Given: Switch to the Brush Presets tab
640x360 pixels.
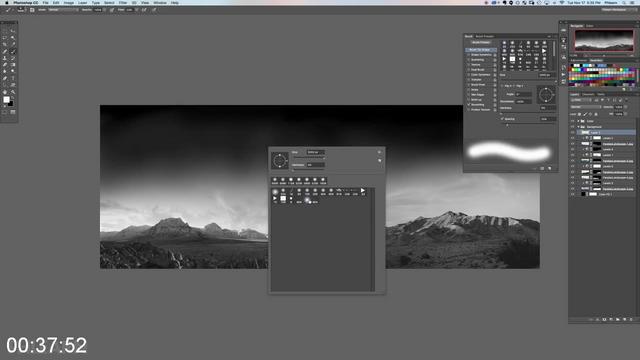Looking at the screenshot, I should 485,36.
